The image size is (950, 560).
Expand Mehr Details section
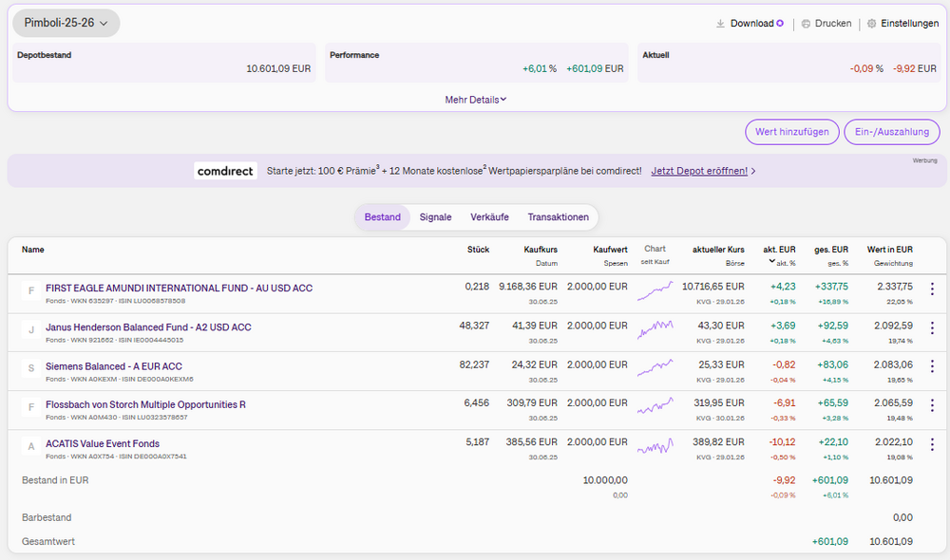click(x=475, y=99)
